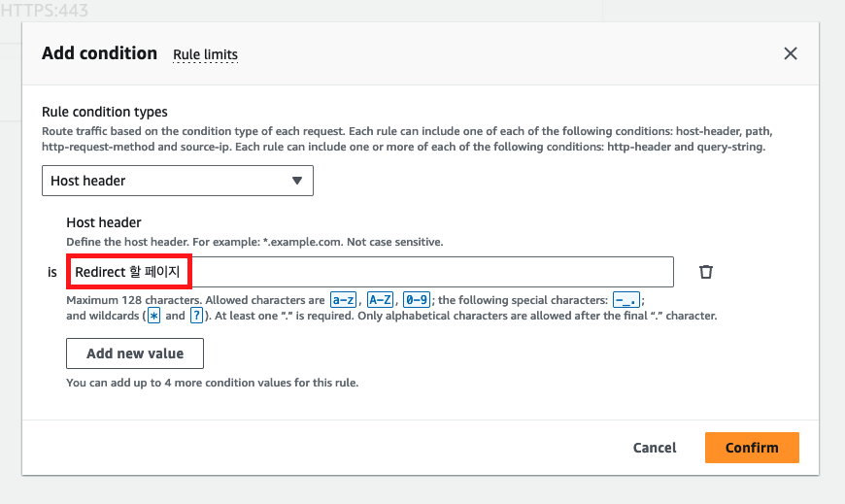The width and height of the screenshot is (845, 504).
Task: Click the Host header label above input
Action: 104,222
